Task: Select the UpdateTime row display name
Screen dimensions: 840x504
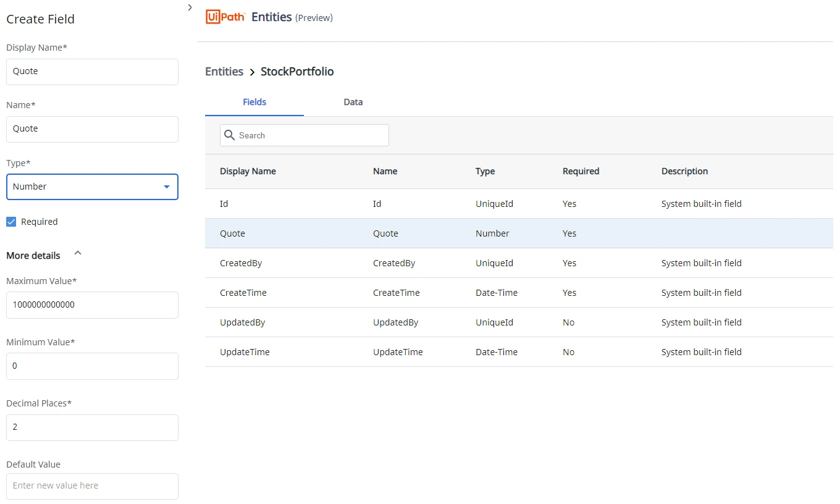Action: [245, 352]
